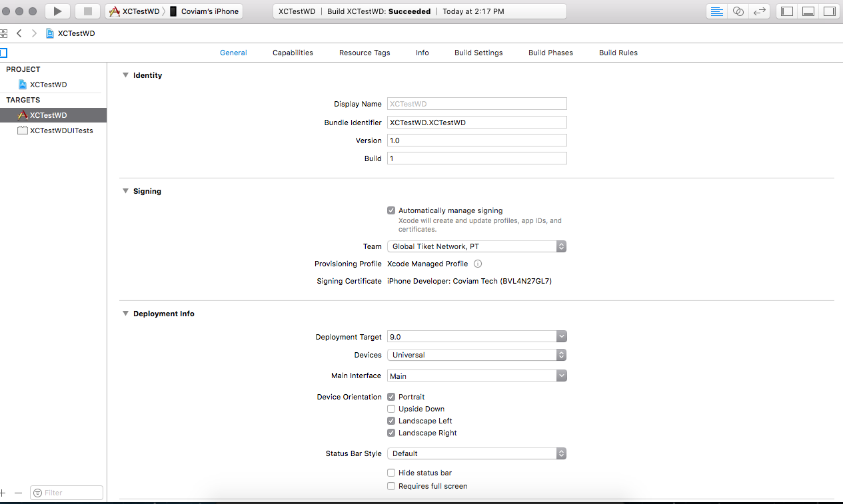The height and width of the screenshot is (504, 843).
Task: Switch to the Build Settings tab
Action: tap(478, 53)
